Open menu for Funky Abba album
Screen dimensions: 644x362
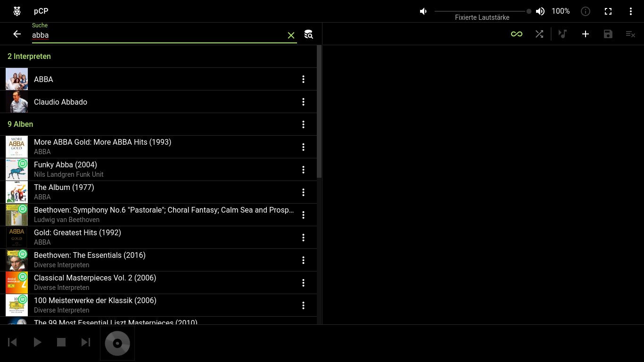coord(303,170)
